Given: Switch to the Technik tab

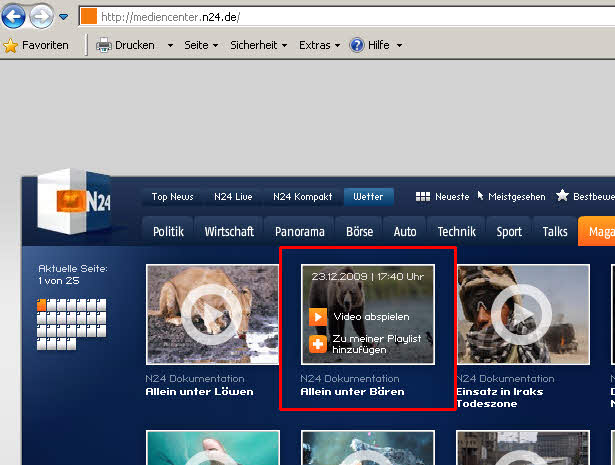Looking at the screenshot, I should click(x=457, y=232).
